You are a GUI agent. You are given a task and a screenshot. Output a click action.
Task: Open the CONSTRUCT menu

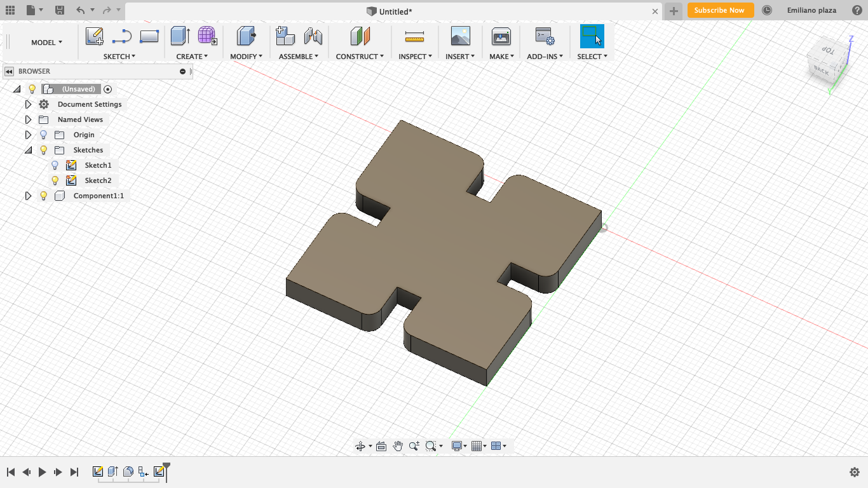coord(360,57)
